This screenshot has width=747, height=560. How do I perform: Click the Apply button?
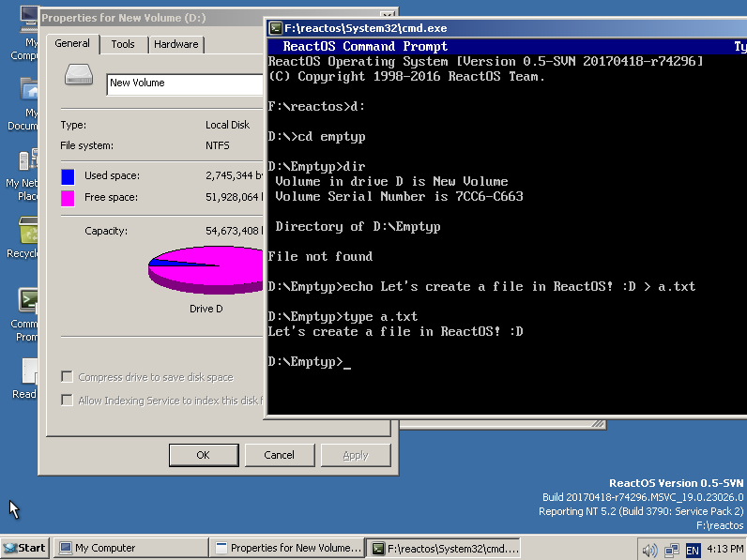[x=356, y=455]
